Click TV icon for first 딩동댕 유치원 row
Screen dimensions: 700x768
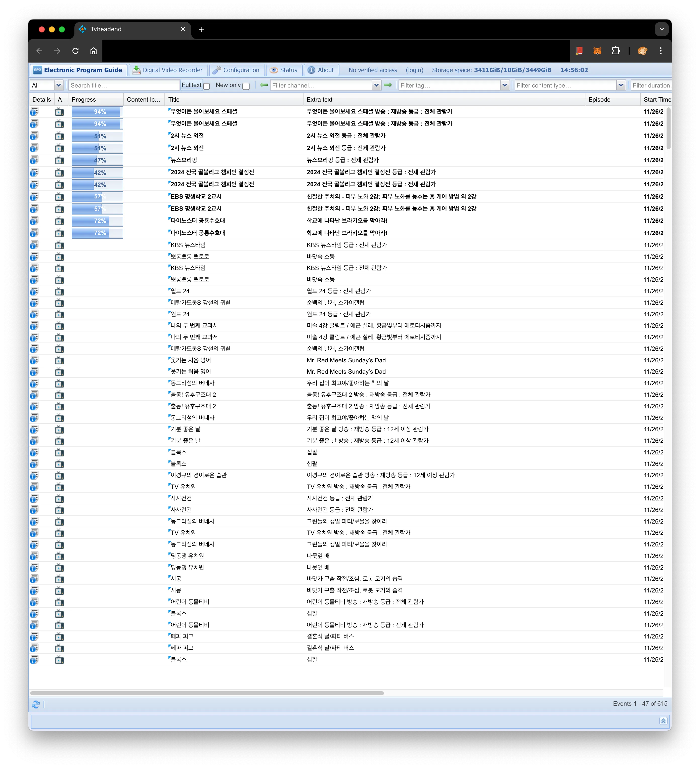tap(59, 556)
